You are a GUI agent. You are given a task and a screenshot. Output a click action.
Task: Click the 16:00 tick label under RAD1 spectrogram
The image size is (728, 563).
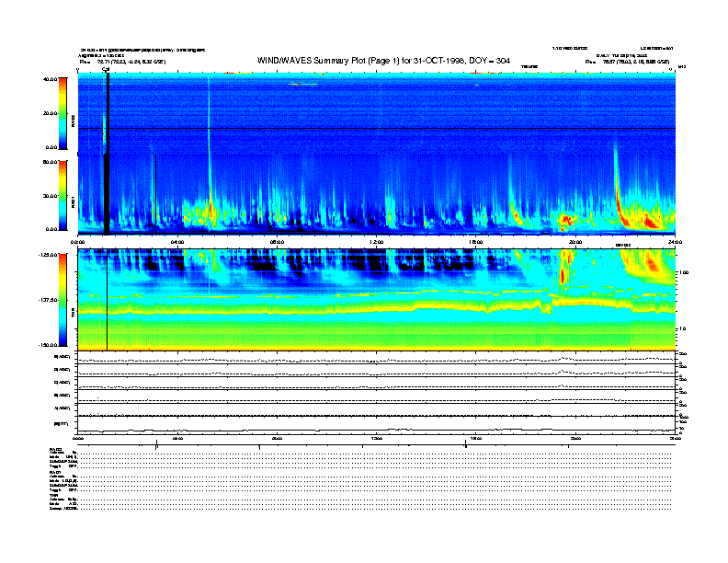coord(476,242)
